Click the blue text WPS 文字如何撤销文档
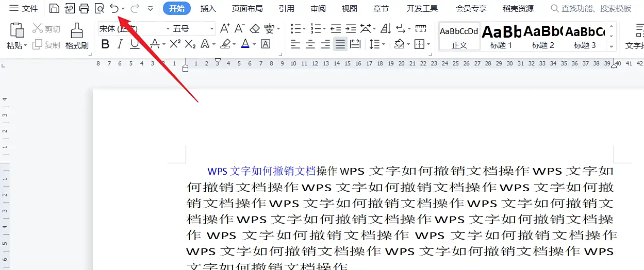644x270 pixels. [x=261, y=171]
